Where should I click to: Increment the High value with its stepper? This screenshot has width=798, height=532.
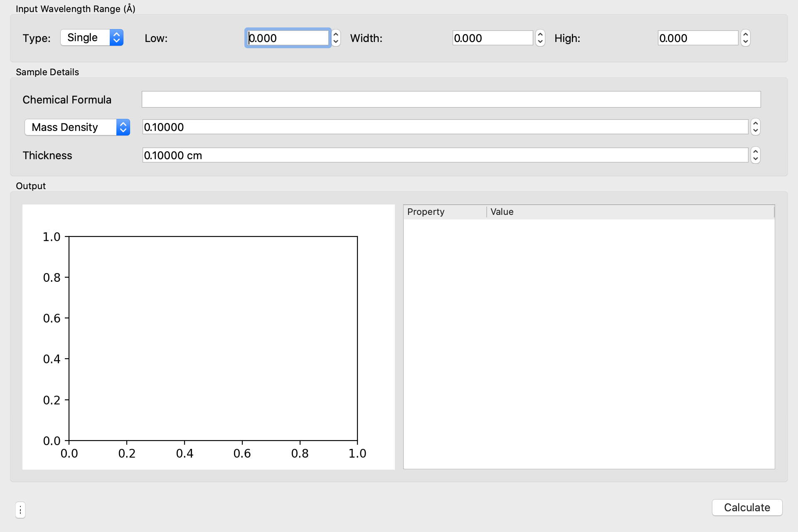point(745,35)
